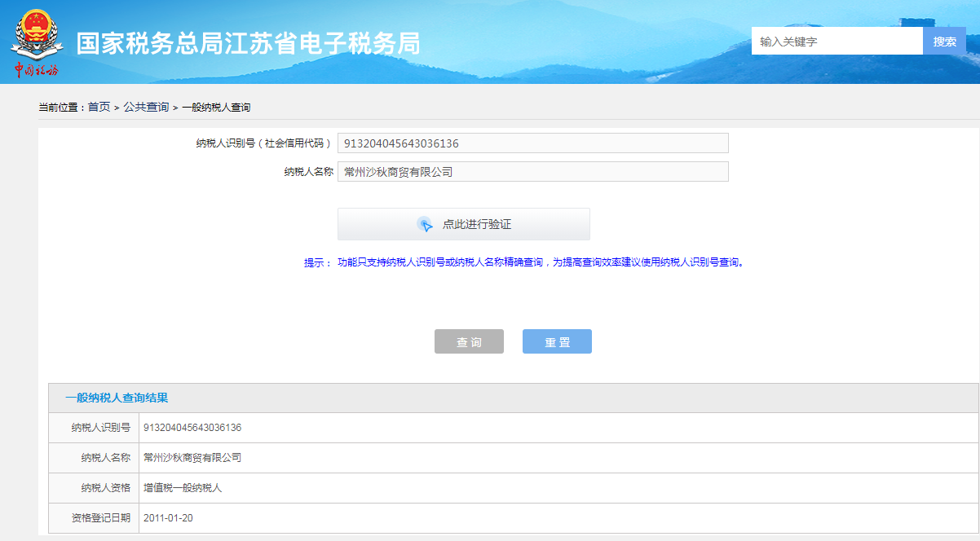Click the 一般纳税人查询结果 section header
This screenshot has width=980, height=541.
coord(117,398)
